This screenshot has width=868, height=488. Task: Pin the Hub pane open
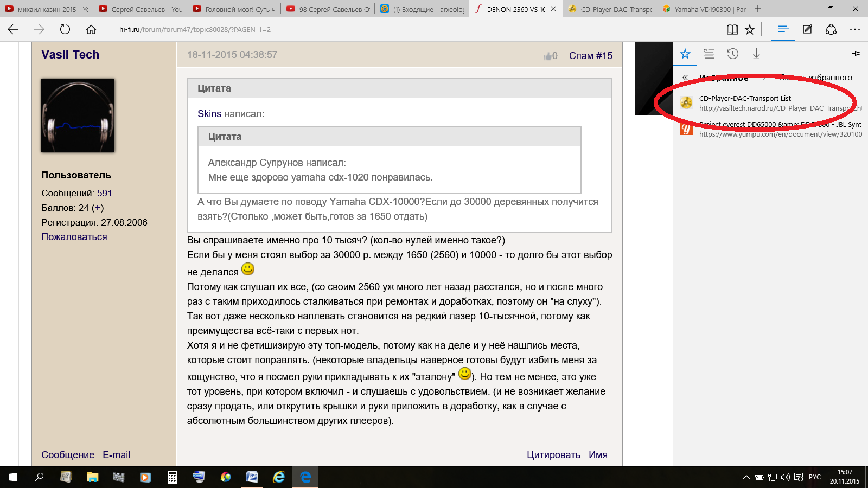point(856,53)
